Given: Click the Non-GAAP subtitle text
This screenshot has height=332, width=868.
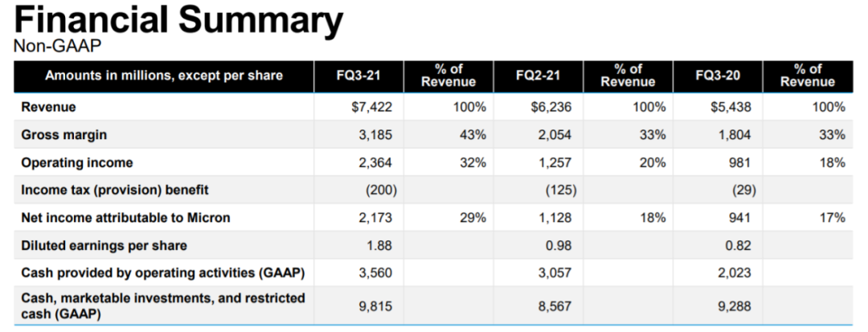Looking at the screenshot, I should pyautogui.click(x=57, y=47).
